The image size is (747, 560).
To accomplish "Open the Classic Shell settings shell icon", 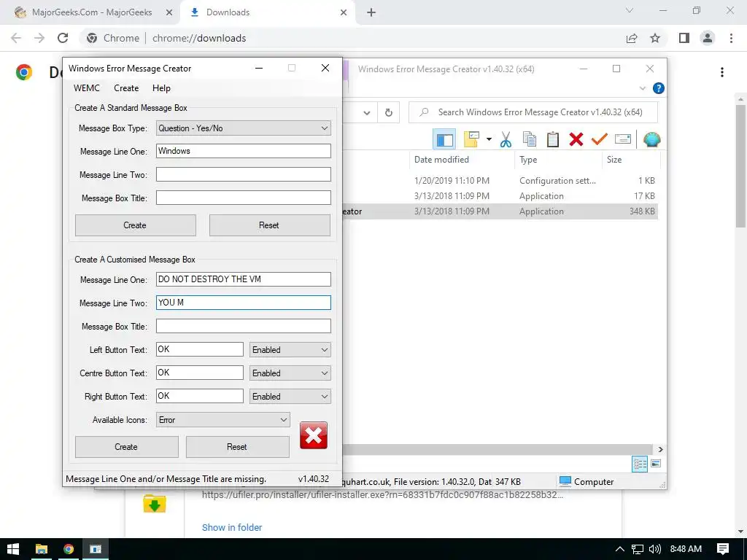I will coord(651,139).
